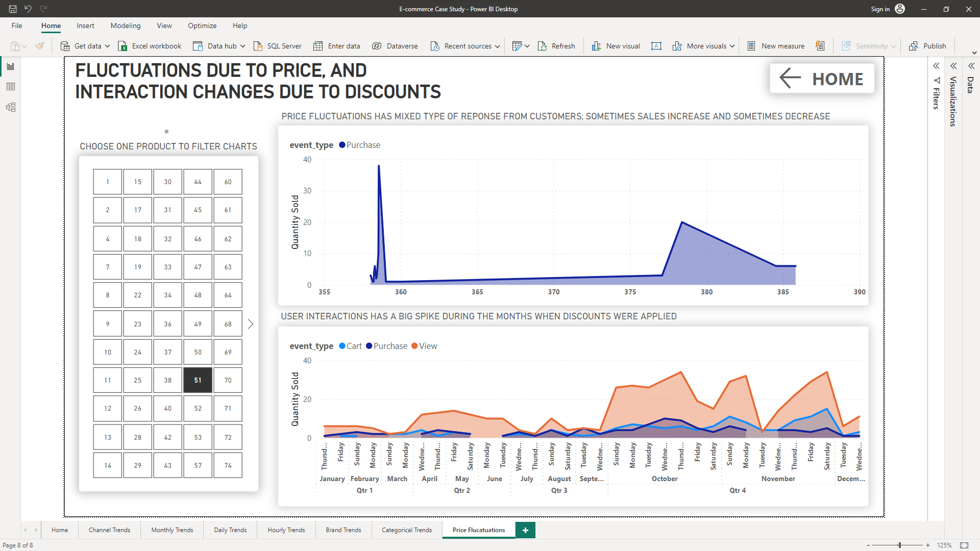Click the HOME back button

click(822, 79)
